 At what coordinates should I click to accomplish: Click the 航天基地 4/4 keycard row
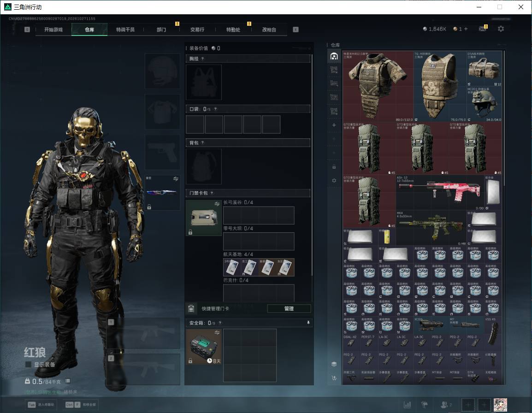click(x=259, y=267)
